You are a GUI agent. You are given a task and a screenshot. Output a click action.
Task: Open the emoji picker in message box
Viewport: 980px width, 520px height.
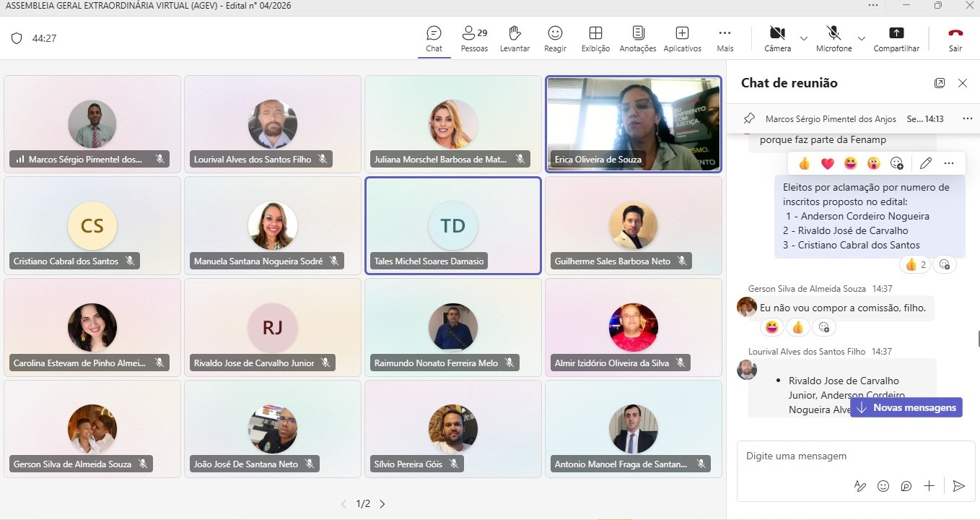883,486
